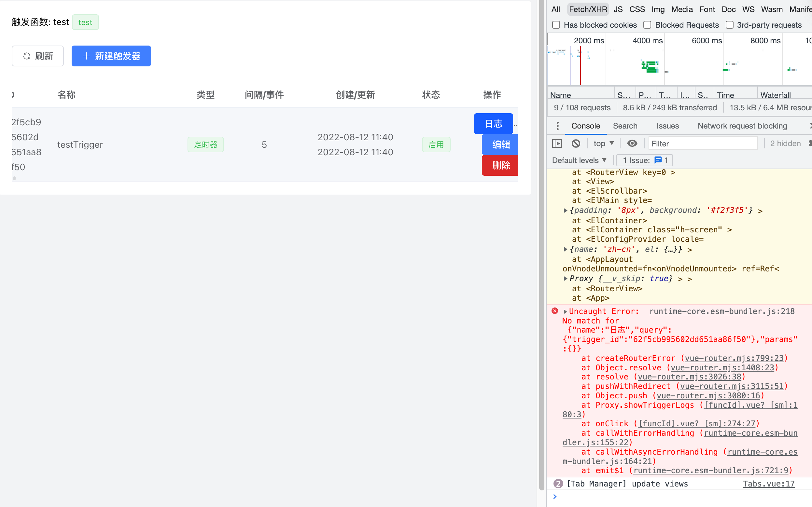
Task: Click the plus icon on 新建触发器 button
Action: click(86, 56)
